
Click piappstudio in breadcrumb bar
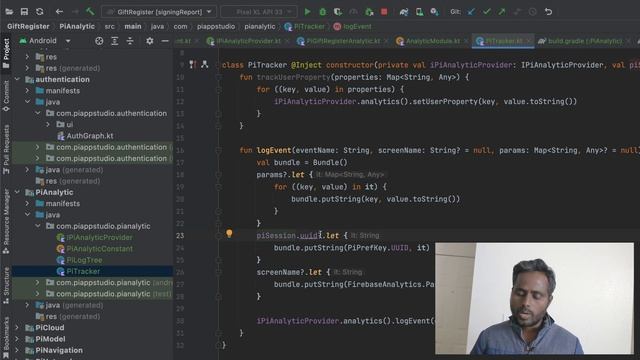[x=216, y=27]
